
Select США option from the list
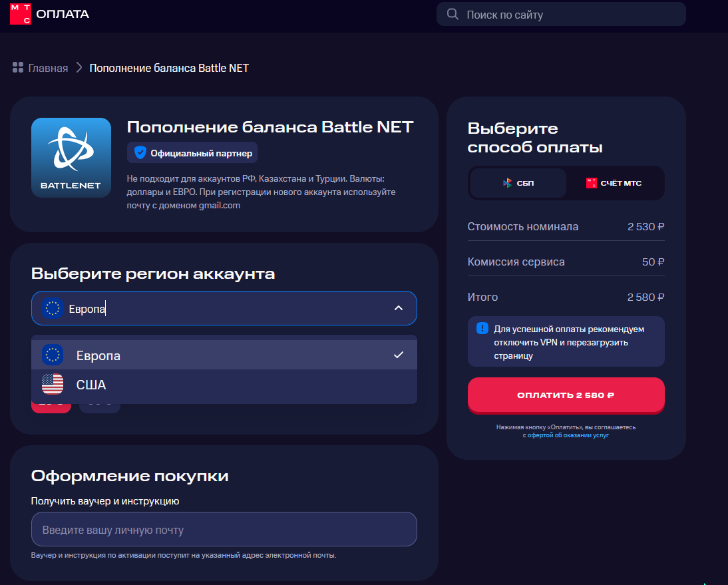point(224,385)
